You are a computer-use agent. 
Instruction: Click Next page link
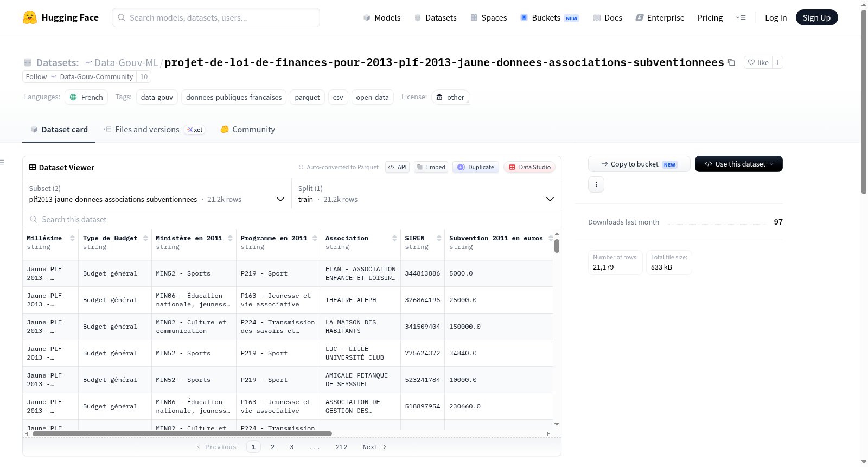(374, 447)
